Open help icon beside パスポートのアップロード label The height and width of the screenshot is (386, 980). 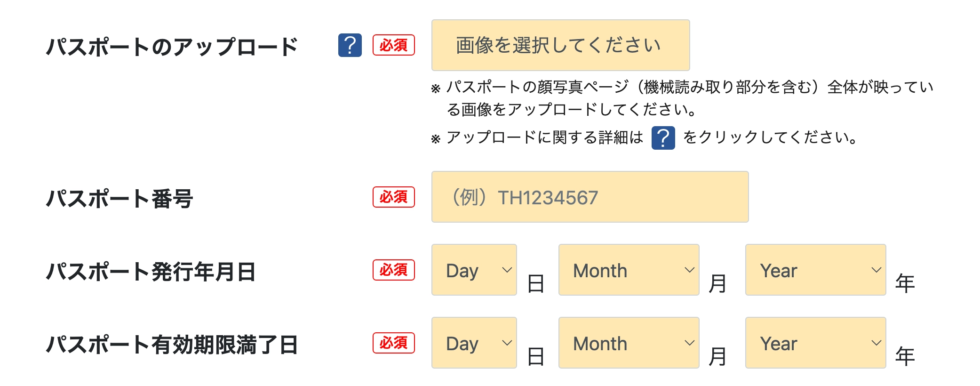(x=350, y=45)
